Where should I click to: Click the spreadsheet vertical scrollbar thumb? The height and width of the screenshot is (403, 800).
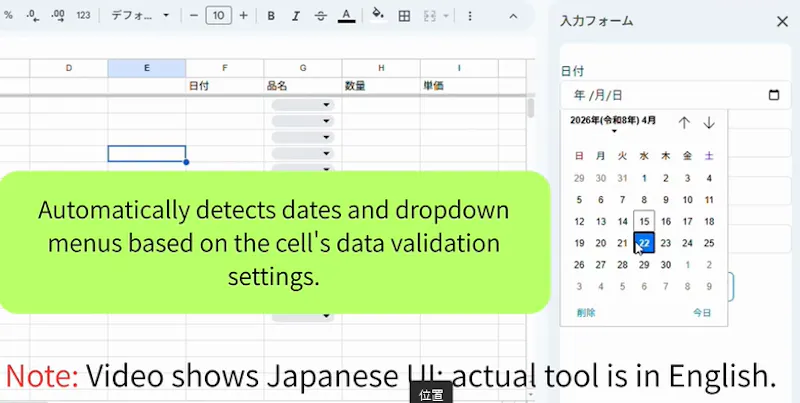tap(531, 108)
